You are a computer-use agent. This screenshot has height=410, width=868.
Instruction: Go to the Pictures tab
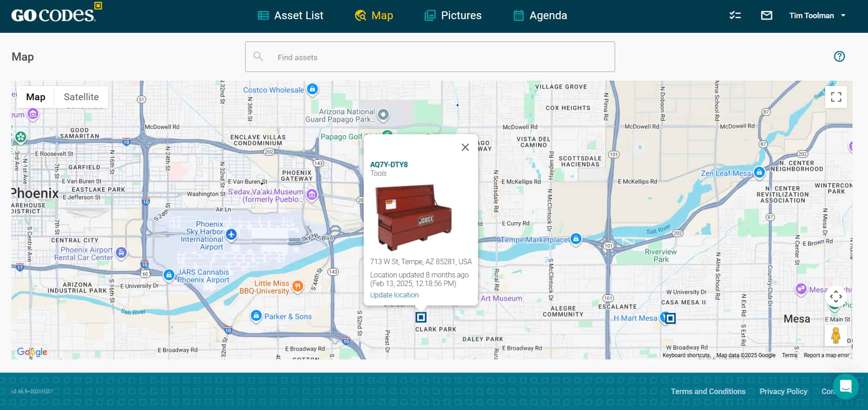tap(452, 15)
